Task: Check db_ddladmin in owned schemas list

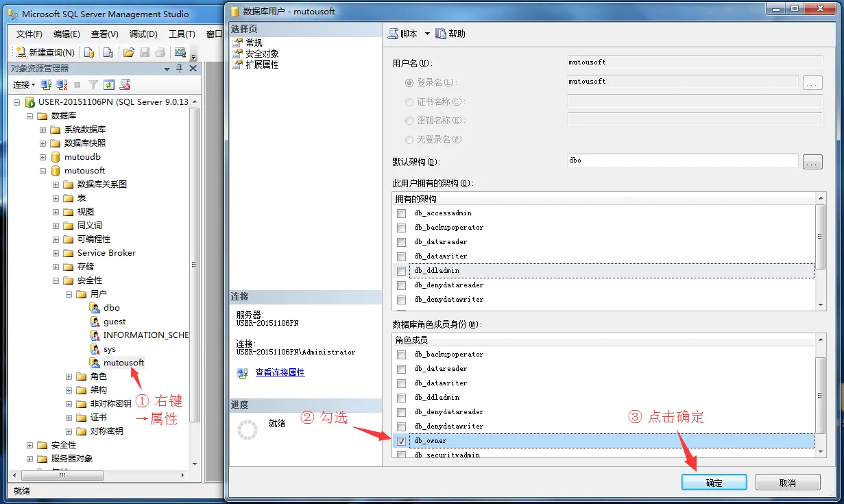Action: click(x=401, y=271)
